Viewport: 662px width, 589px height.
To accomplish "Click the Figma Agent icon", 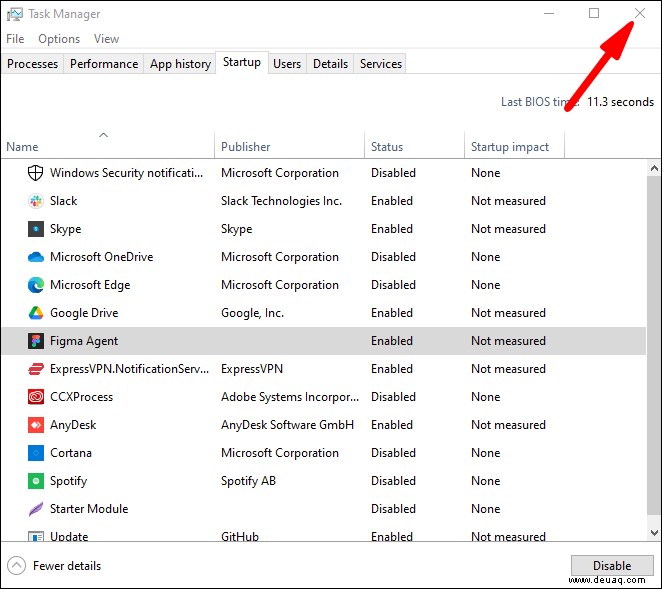I will (x=35, y=341).
